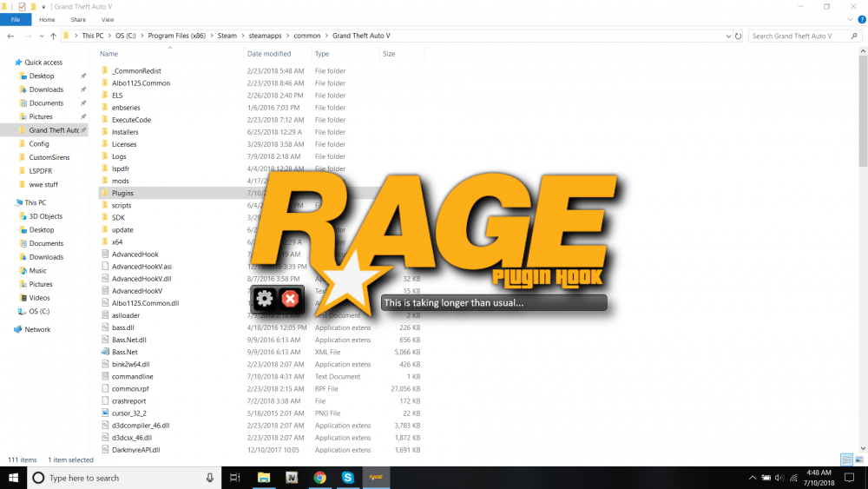Open volume control in system tray
This screenshot has width=868, height=489.
point(779,478)
